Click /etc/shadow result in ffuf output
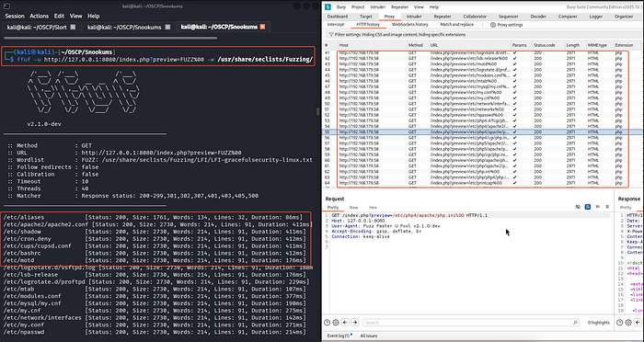The height and width of the screenshot is (342, 644). click(x=22, y=232)
